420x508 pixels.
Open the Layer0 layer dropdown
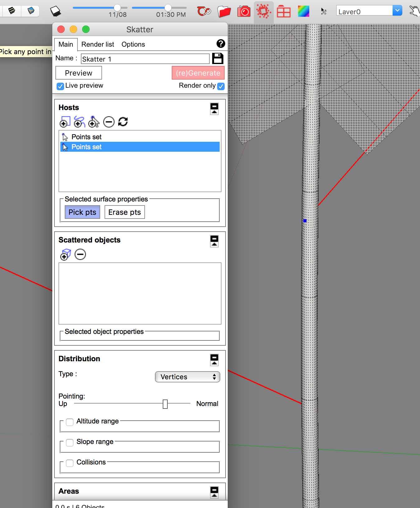369,11
